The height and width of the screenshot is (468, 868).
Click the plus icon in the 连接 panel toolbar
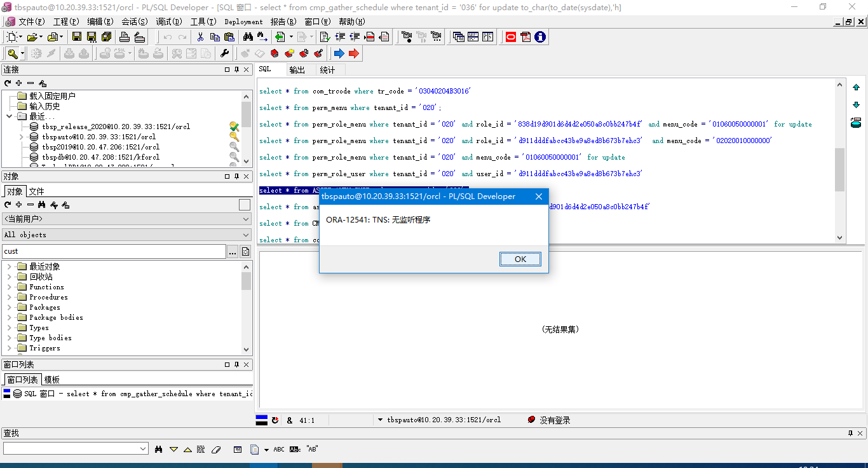(19, 83)
